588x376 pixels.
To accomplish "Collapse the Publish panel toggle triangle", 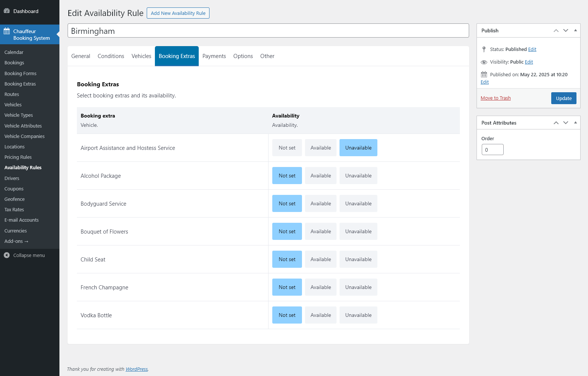I will click(575, 30).
